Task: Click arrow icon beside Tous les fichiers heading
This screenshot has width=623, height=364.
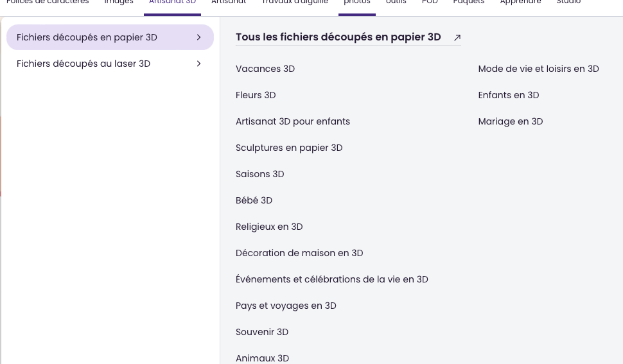Action: tap(457, 38)
